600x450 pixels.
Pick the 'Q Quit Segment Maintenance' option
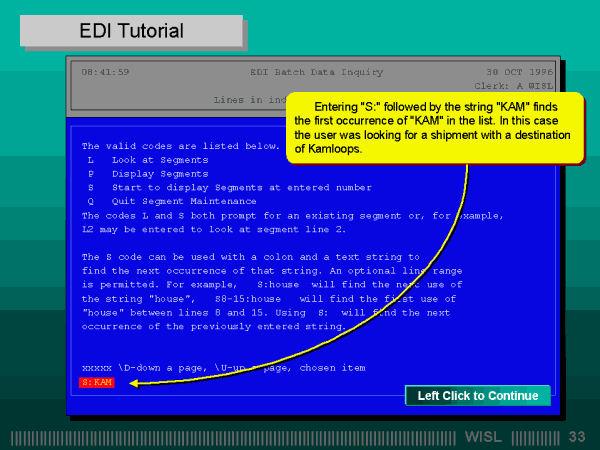(x=171, y=201)
